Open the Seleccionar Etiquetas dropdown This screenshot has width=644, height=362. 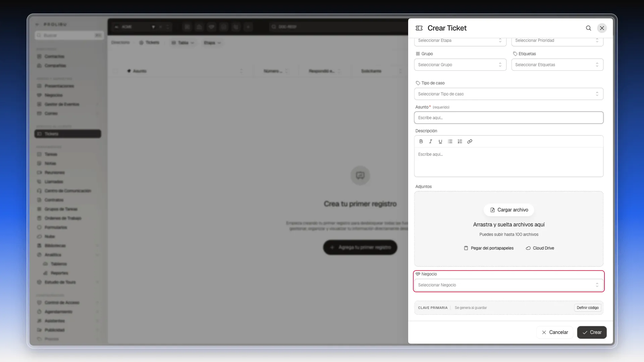557,65
